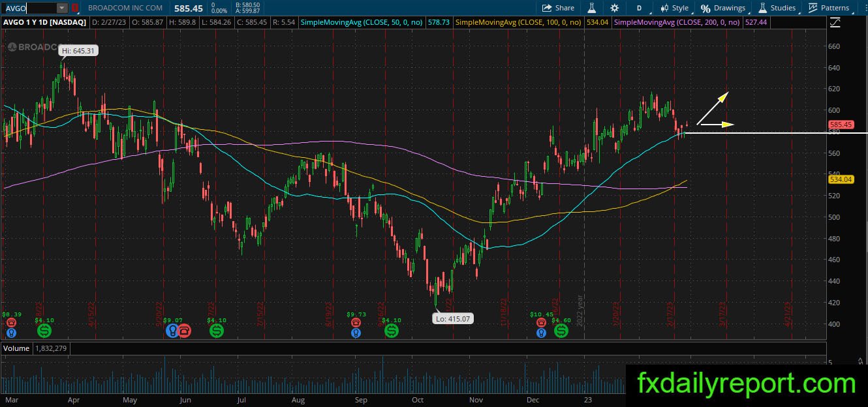868x407 pixels.
Task: Click the BROADCOM INC COM company name
Action: (125, 8)
